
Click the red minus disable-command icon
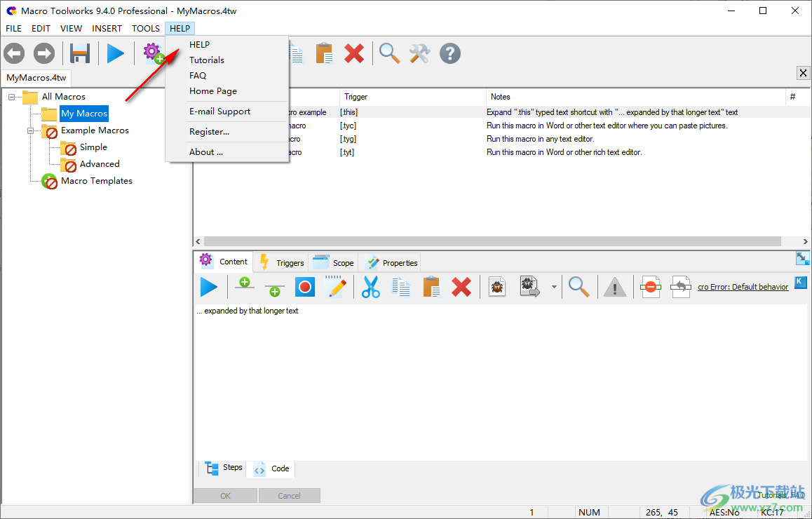[651, 287]
